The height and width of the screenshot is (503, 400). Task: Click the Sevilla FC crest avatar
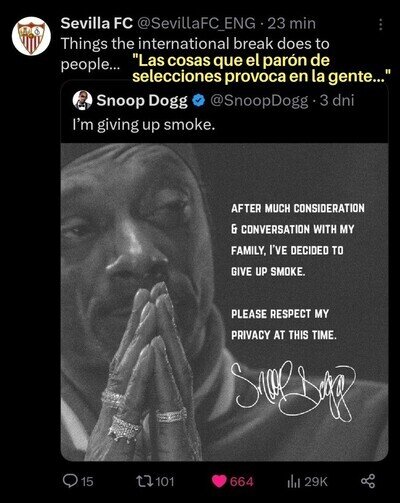coord(31,36)
